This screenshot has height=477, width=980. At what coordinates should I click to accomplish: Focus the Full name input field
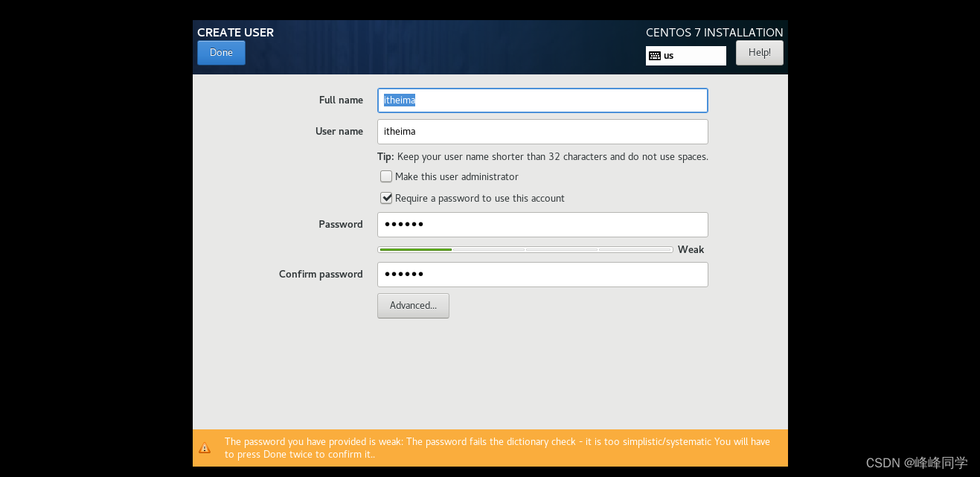coord(542,100)
